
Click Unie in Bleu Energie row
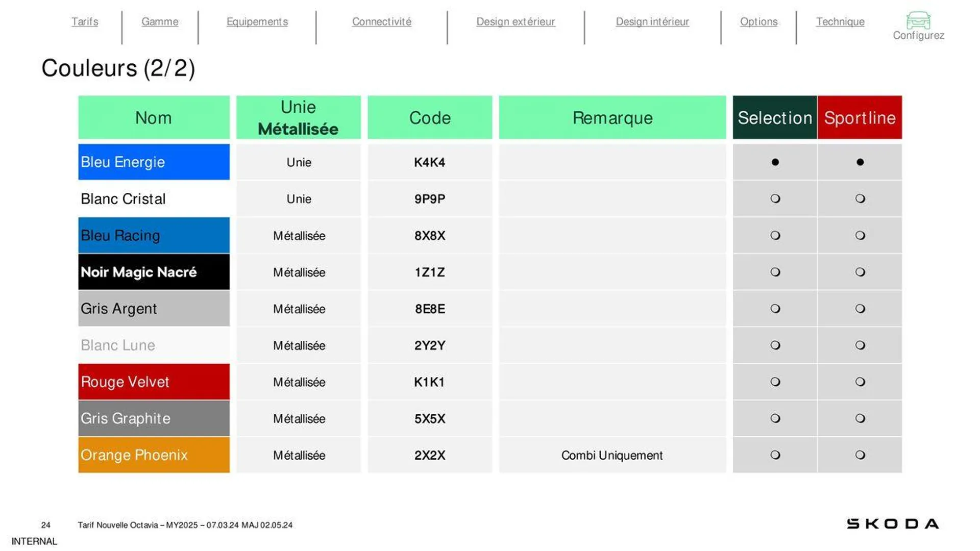299,162
